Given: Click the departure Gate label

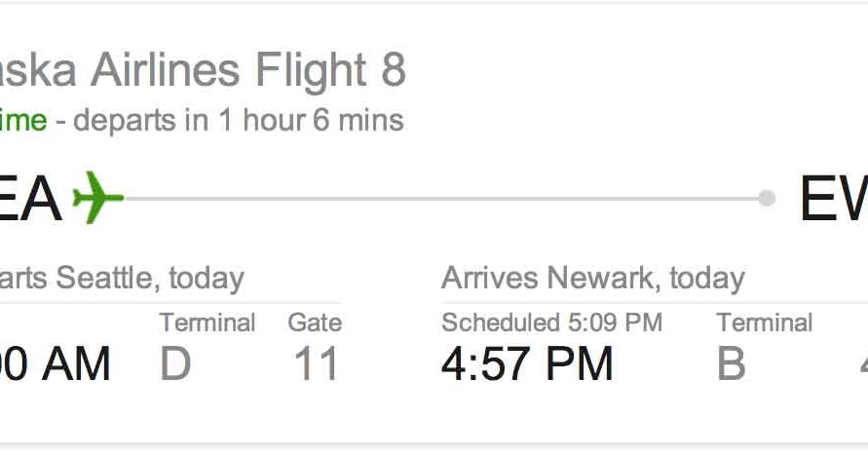Looking at the screenshot, I should coord(315,323).
